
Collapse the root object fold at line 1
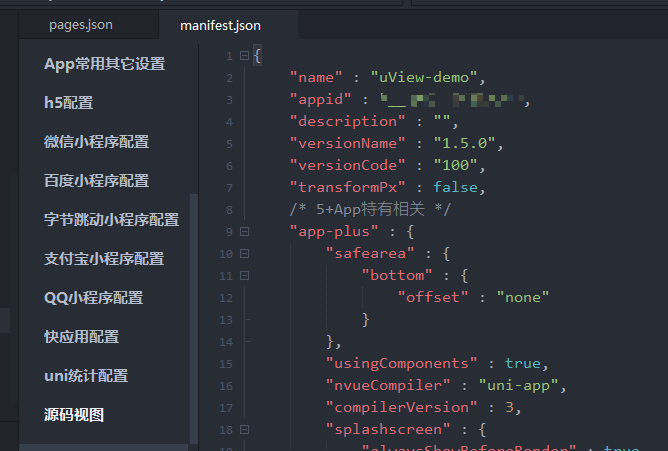point(244,55)
